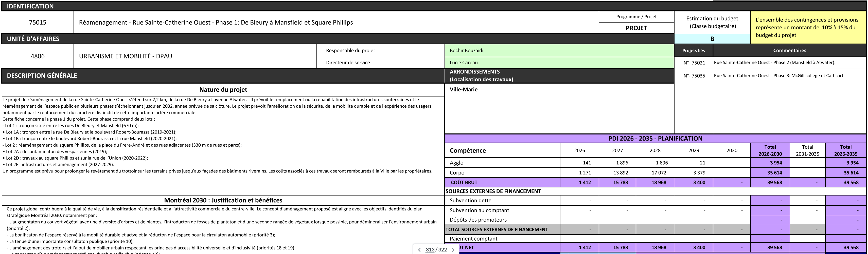Click the budget class B cell
868x254 pixels.
(712, 39)
